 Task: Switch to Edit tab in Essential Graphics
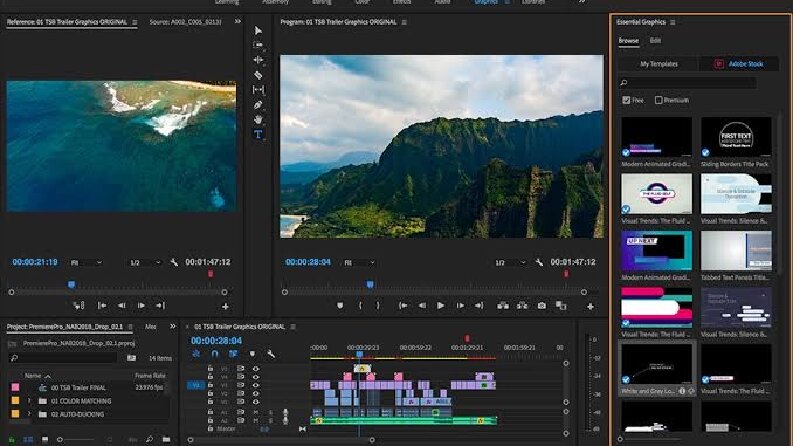655,40
